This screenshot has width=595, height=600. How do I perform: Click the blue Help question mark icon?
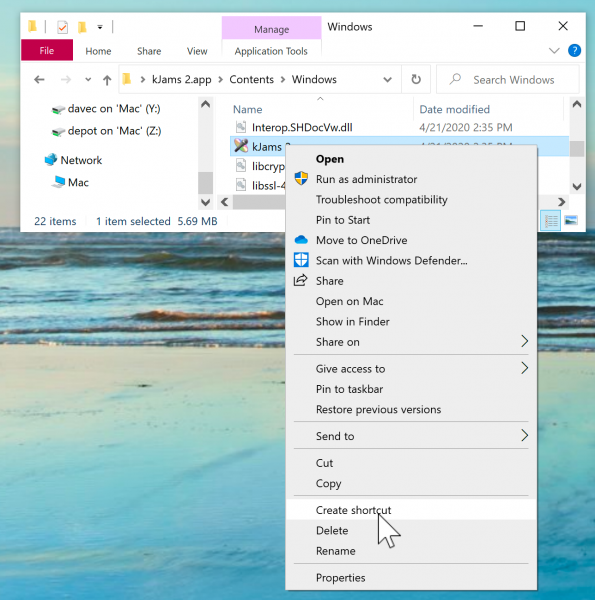pos(574,51)
